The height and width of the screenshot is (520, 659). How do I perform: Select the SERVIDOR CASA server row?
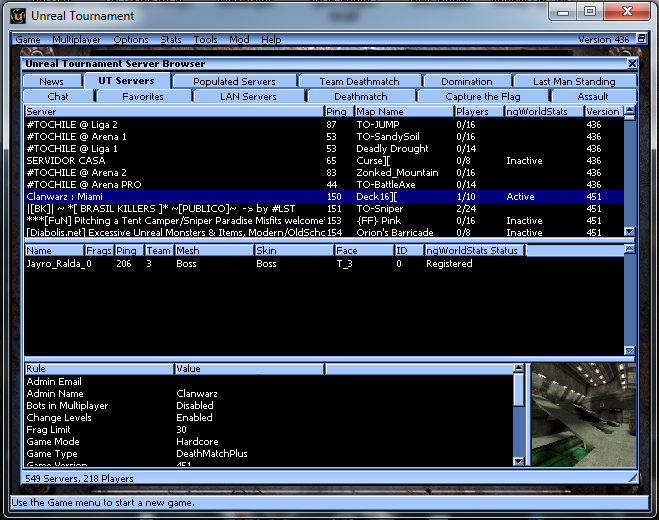click(x=324, y=161)
